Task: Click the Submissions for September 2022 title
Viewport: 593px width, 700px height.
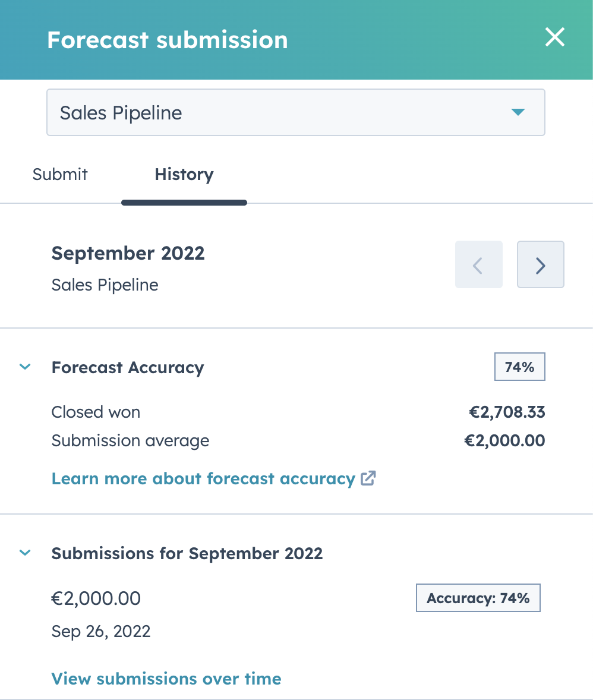Action: click(187, 554)
